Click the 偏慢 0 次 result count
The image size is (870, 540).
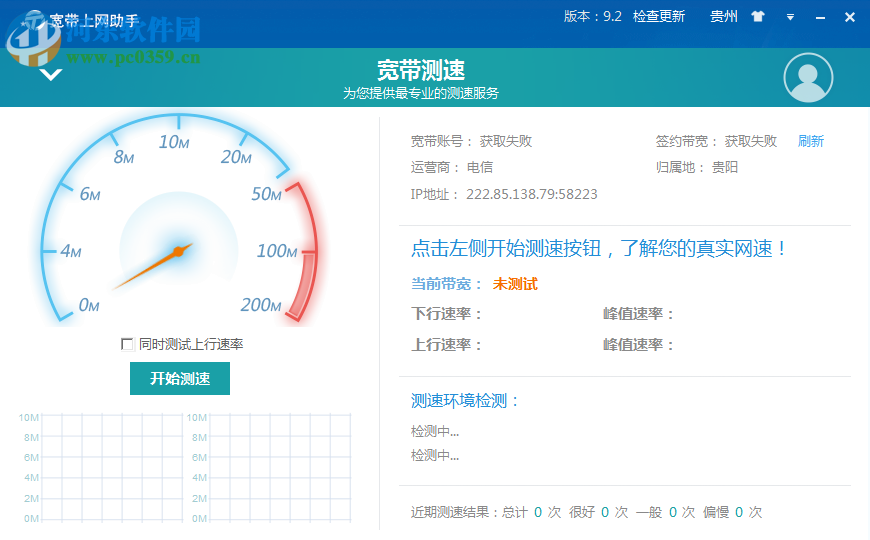(x=732, y=512)
